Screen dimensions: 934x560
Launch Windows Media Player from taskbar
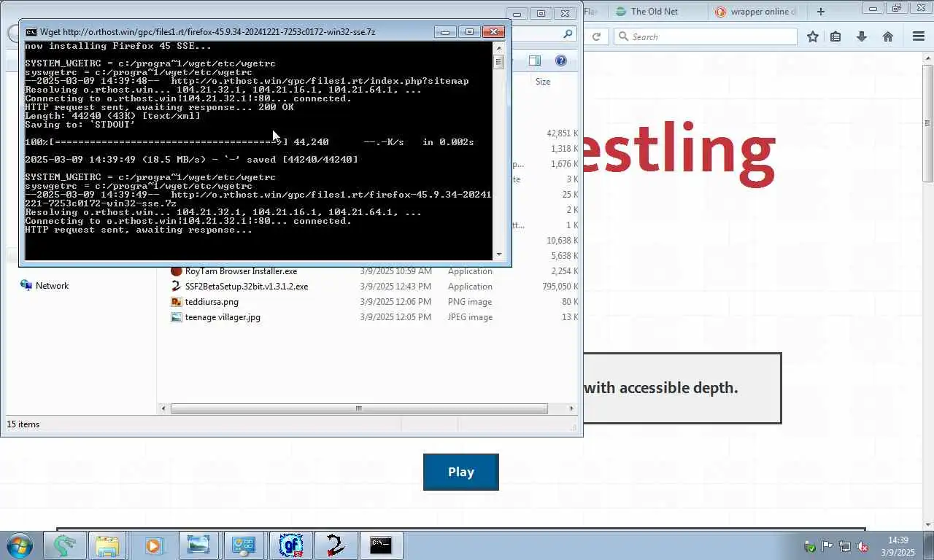153,545
